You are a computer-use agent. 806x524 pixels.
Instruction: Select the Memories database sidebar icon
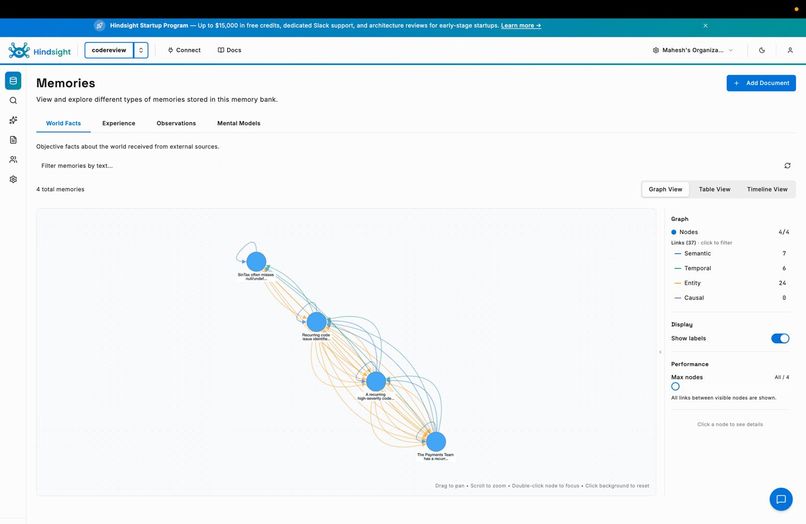13,81
